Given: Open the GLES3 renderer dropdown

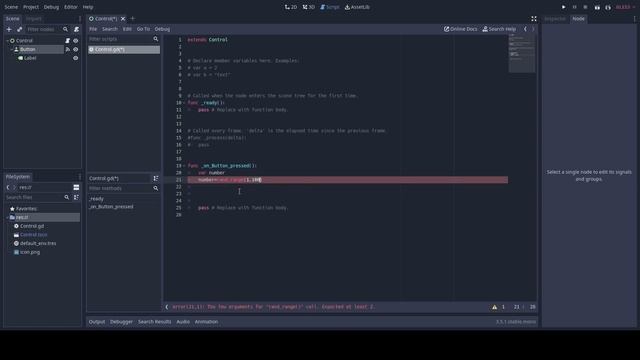Looking at the screenshot, I should tap(625, 7).
